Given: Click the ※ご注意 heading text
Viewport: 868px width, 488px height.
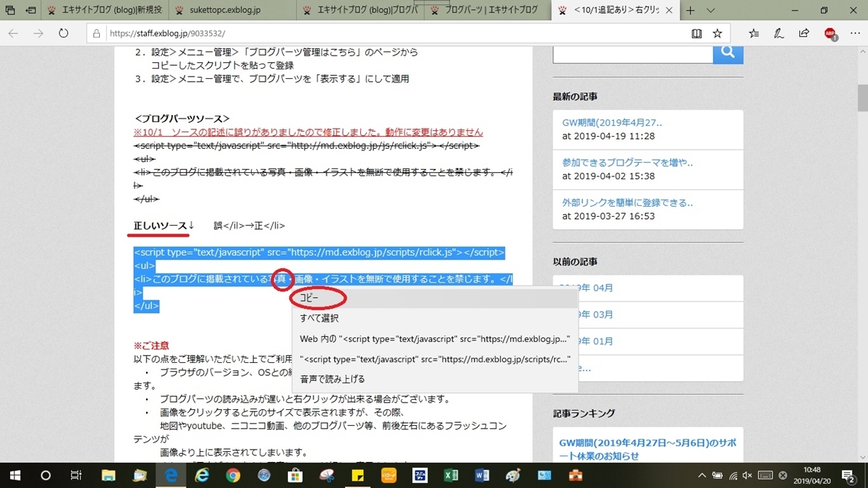Looking at the screenshot, I should pyautogui.click(x=151, y=346).
